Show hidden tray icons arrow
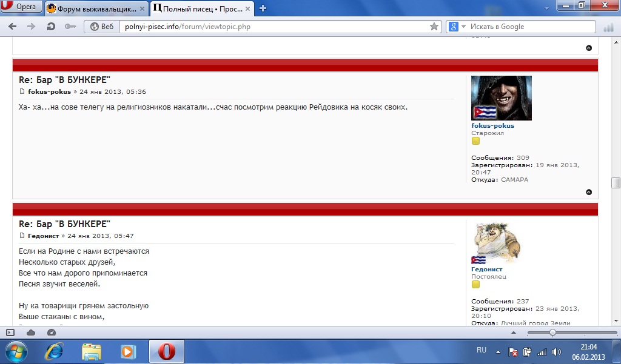Image resolution: width=621 pixels, height=364 pixels. [498, 352]
